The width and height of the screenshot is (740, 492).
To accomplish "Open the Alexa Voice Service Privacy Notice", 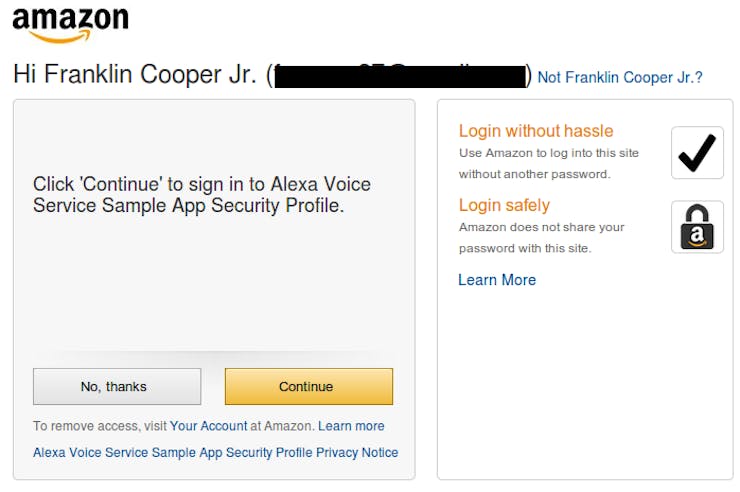I will 216,452.
